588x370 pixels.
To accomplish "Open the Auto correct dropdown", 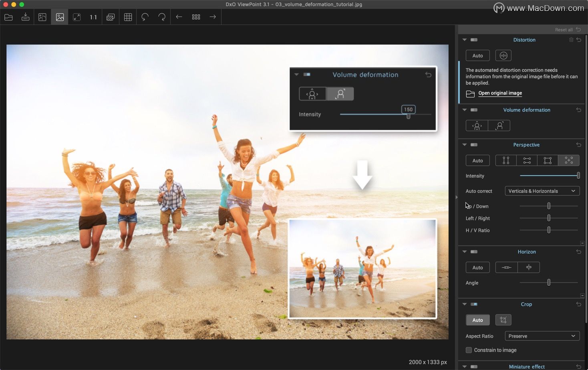I will click(542, 191).
